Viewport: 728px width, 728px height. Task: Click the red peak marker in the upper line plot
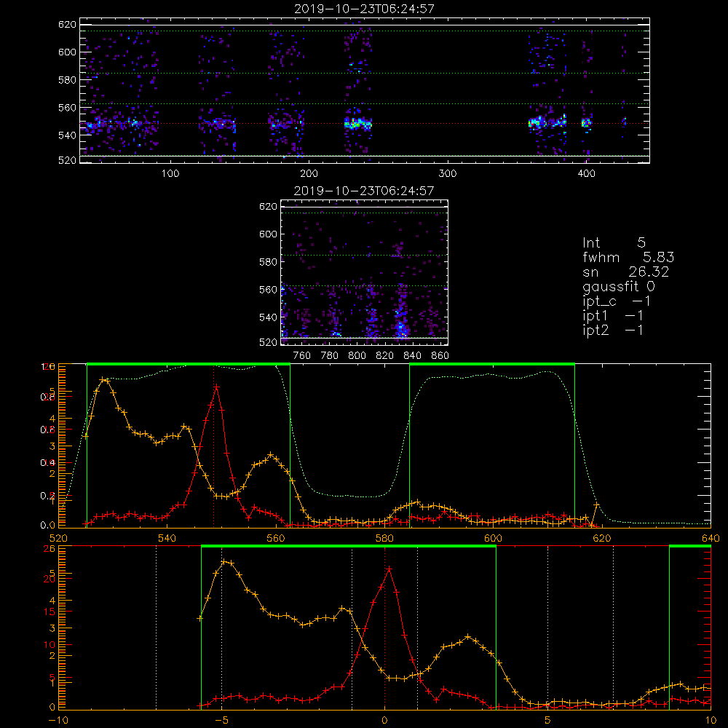coord(216,387)
